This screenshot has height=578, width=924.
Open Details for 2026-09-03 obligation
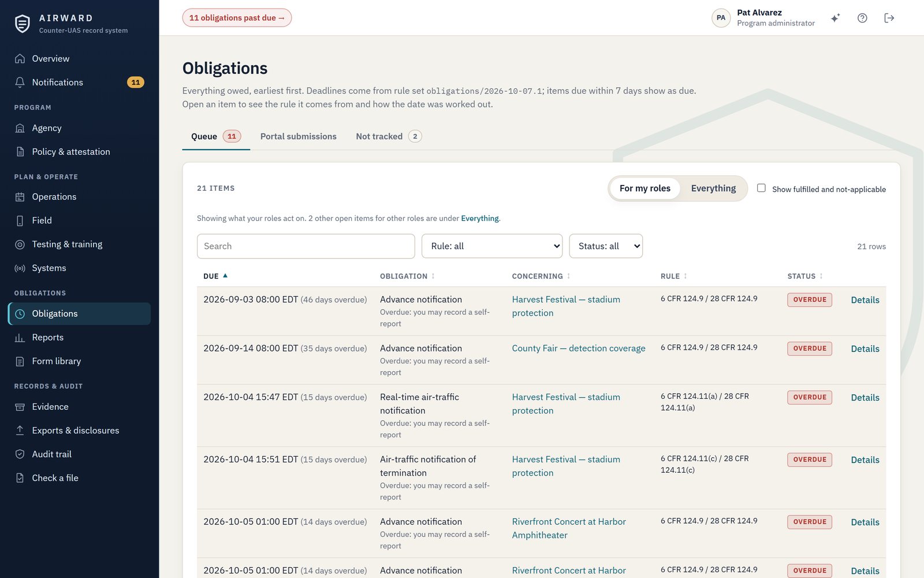[x=865, y=300]
